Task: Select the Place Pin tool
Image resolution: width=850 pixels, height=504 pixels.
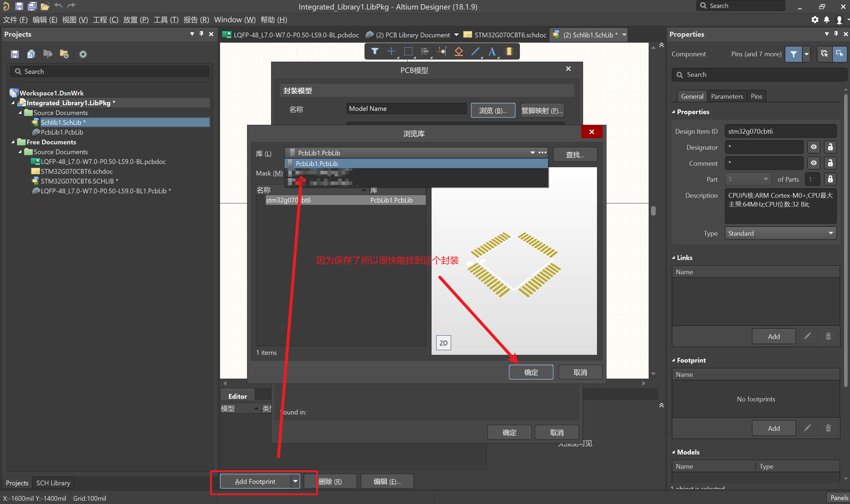Action: [x=442, y=51]
